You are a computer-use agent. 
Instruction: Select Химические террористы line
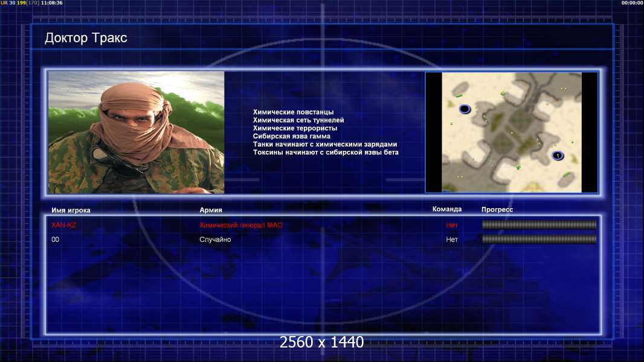(295, 128)
